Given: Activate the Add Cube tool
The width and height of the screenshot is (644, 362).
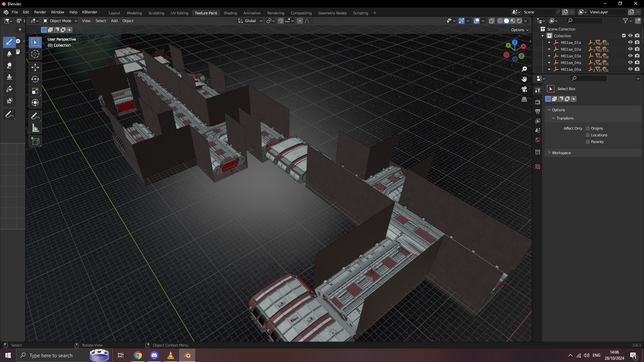Looking at the screenshot, I should coord(35,141).
